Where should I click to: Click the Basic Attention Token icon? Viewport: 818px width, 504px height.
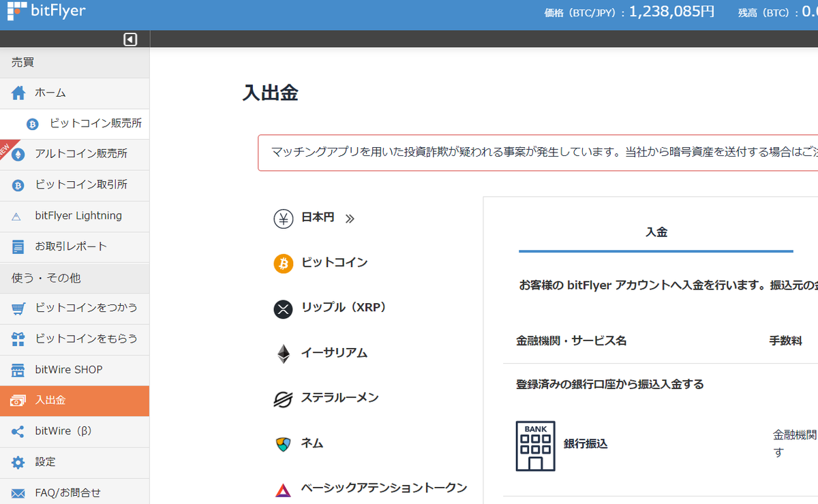283,490
